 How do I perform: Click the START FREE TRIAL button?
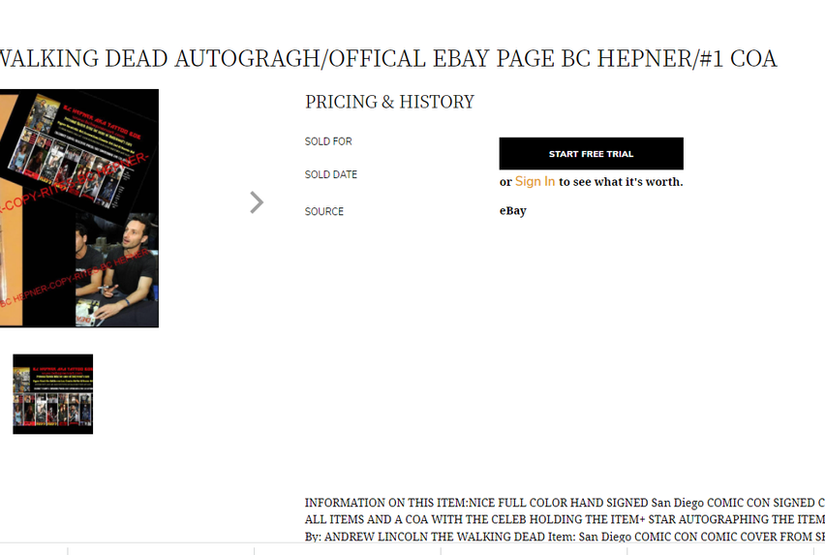point(591,154)
